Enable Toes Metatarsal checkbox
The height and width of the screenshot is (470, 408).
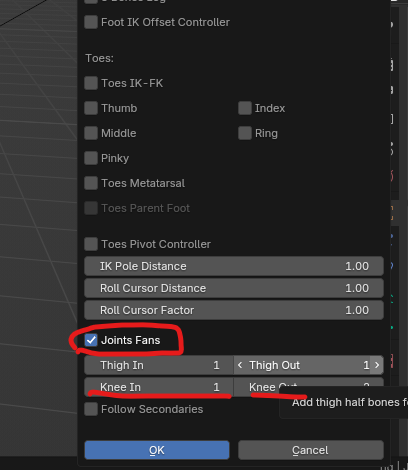pyautogui.click(x=91, y=183)
